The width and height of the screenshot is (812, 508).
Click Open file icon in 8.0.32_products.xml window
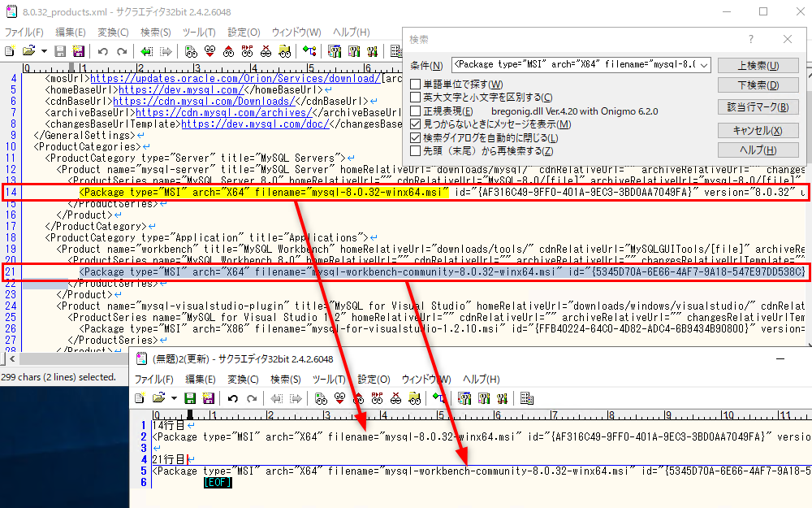click(x=29, y=50)
